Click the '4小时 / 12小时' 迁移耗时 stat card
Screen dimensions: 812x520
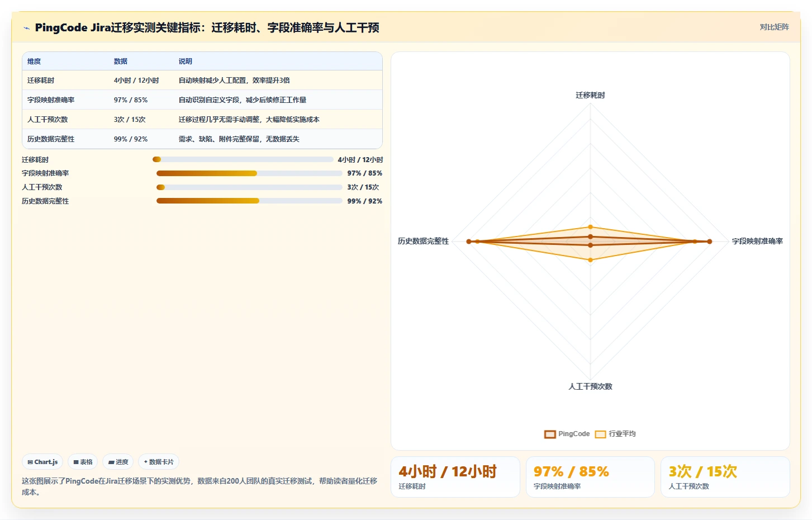[x=455, y=477]
